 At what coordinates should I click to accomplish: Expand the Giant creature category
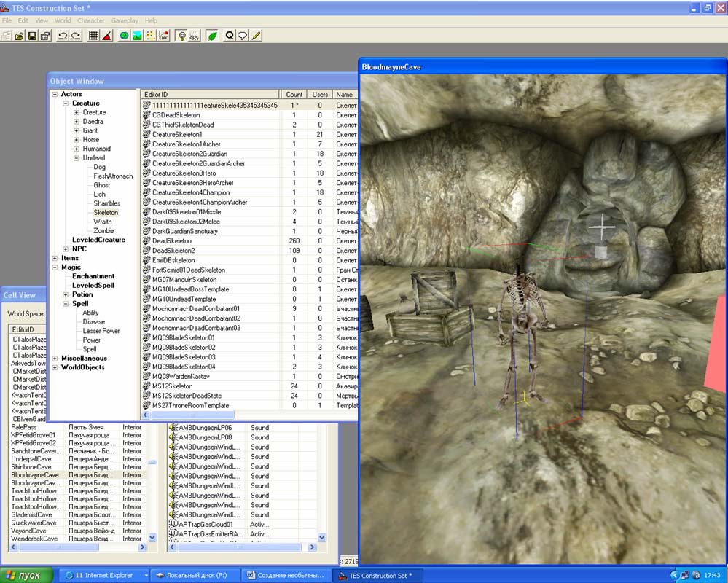(x=76, y=130)
